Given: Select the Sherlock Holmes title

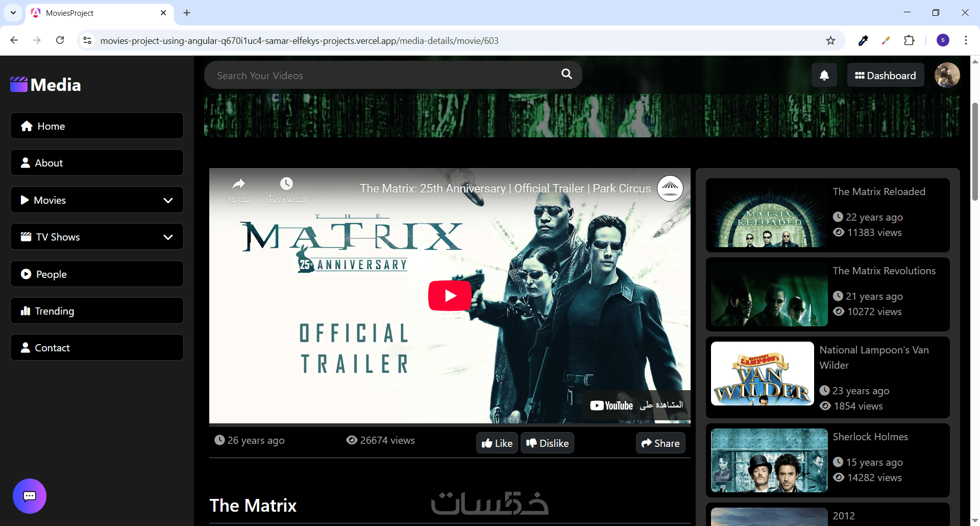Looking at the screenshot, I should [870, 437].
